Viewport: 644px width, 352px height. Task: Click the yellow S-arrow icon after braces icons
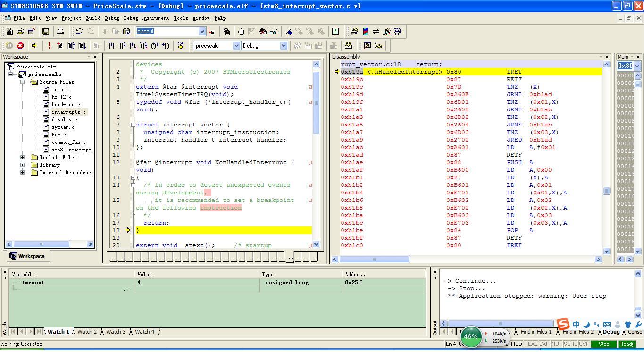[x=180, y=46]
